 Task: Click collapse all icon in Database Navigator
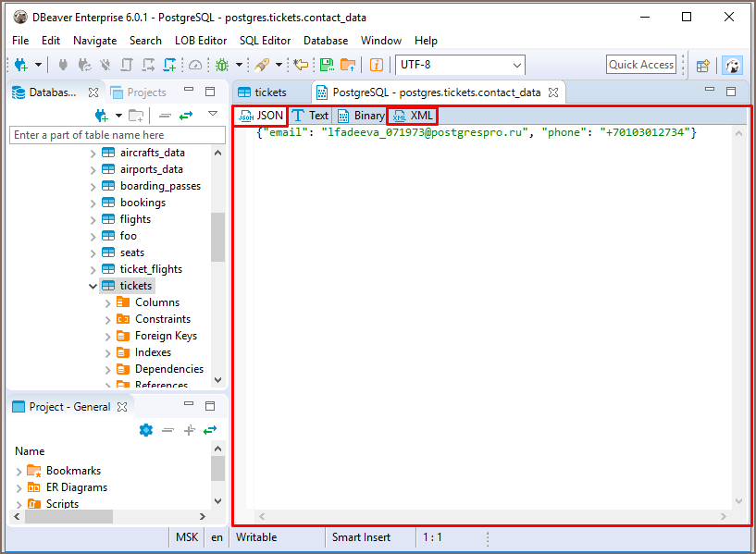[x=165, y=116]
